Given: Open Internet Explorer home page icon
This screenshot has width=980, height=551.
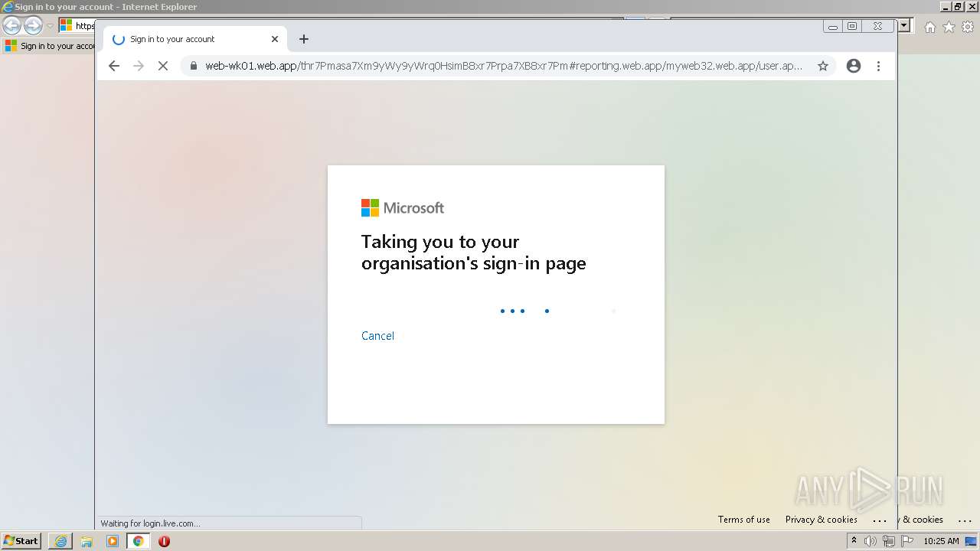Looking at the screenshot, I should [930, 27].
